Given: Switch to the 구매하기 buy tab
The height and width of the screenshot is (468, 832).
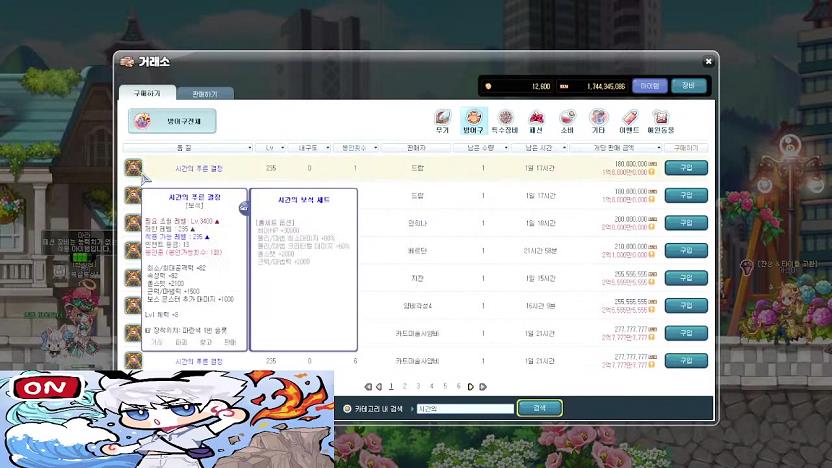Looking at the screenshot, I should [147, 93].
